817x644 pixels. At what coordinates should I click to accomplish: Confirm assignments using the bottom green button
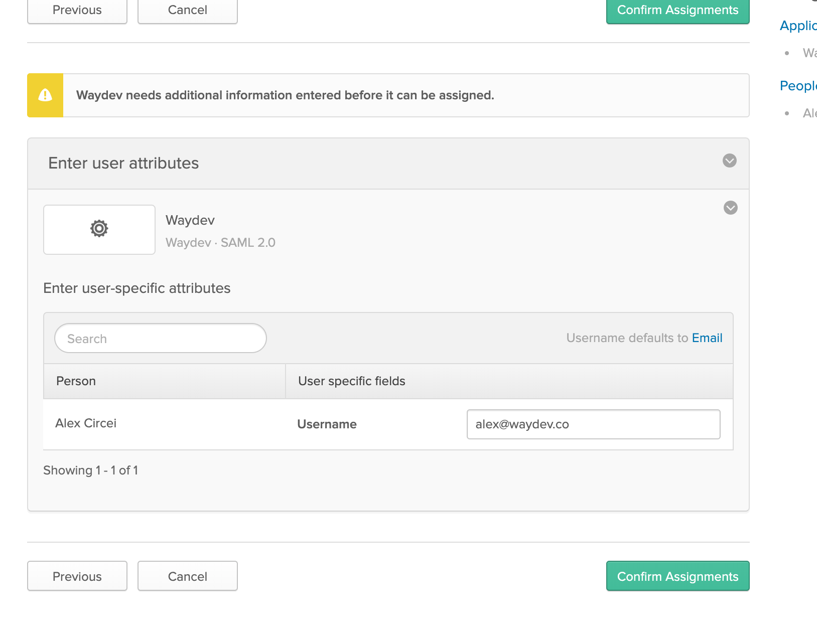click(x=678, y=576)
